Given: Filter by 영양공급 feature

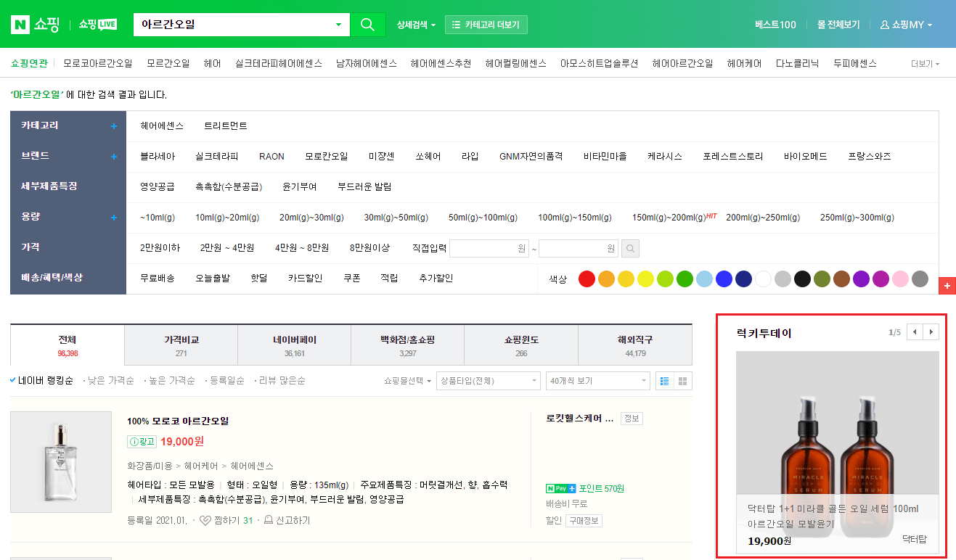Looking at the screenshot, I should [x=158, y=186].
